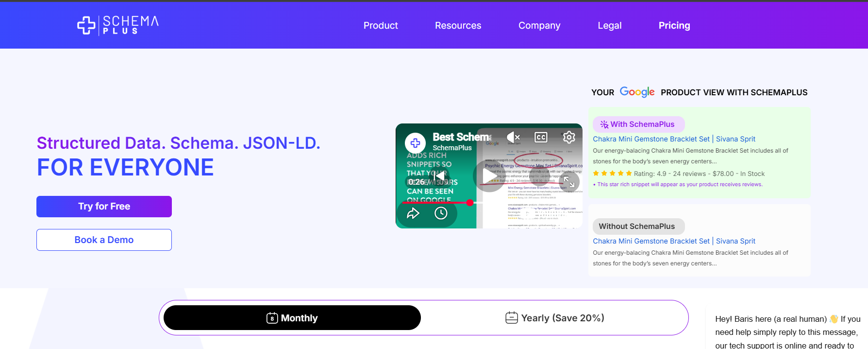Click the red video progress scrubber
The height and width of the screenshot is (349, 868).
(470, 203)
